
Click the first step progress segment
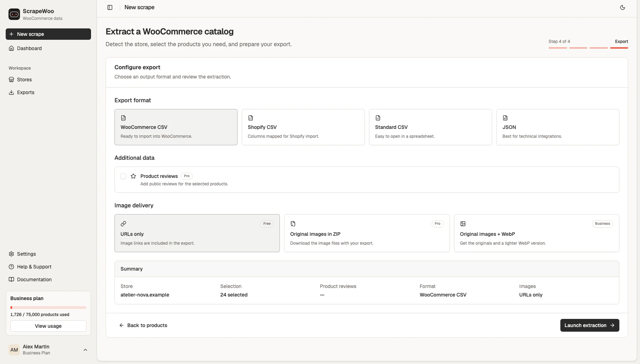558,48
